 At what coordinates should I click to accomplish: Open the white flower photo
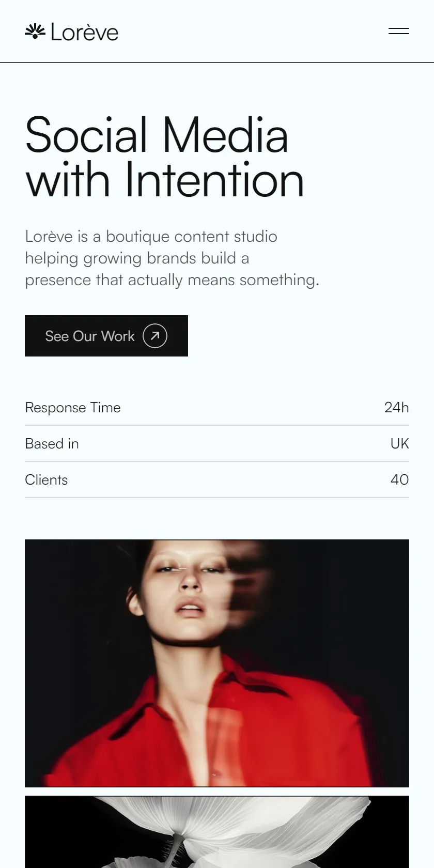217,832
